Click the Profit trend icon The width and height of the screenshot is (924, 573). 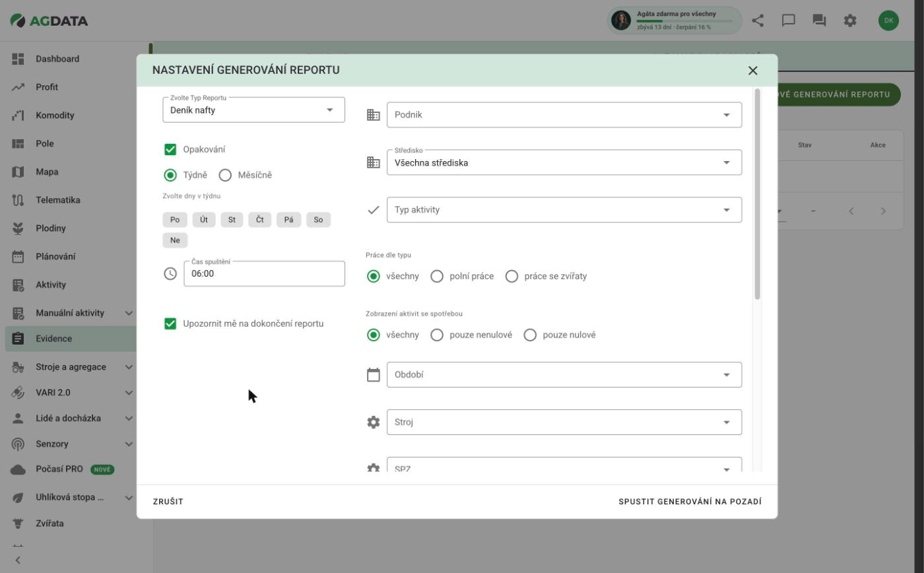click(x=18, y=87)
